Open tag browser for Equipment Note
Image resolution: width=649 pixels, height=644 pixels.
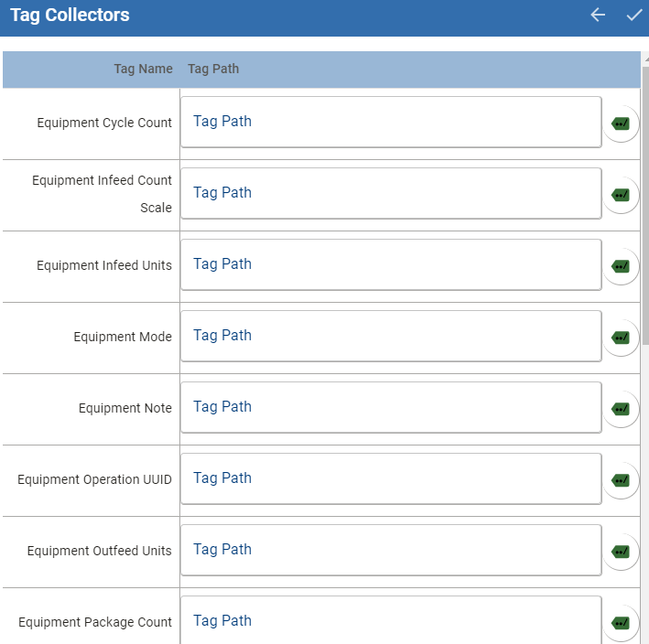621,409
